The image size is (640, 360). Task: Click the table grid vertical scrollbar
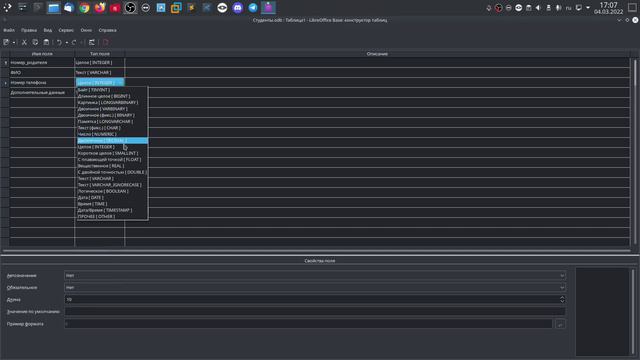point(635,152)
